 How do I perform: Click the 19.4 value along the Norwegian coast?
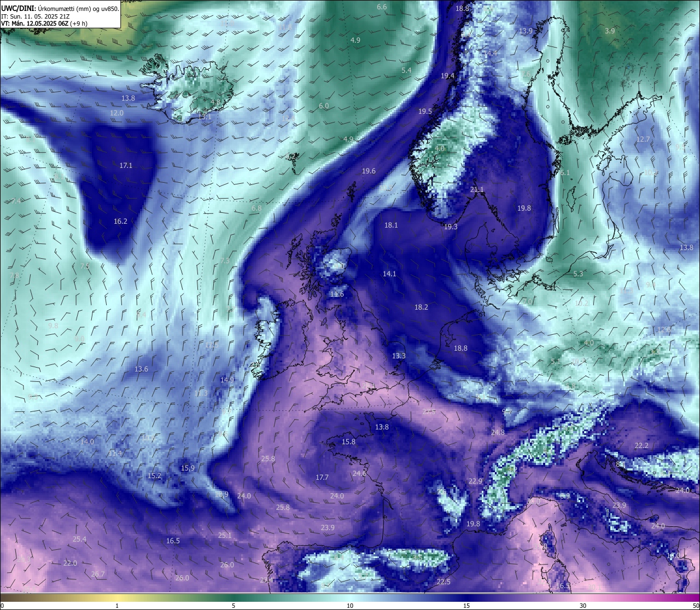pos(447,76)
